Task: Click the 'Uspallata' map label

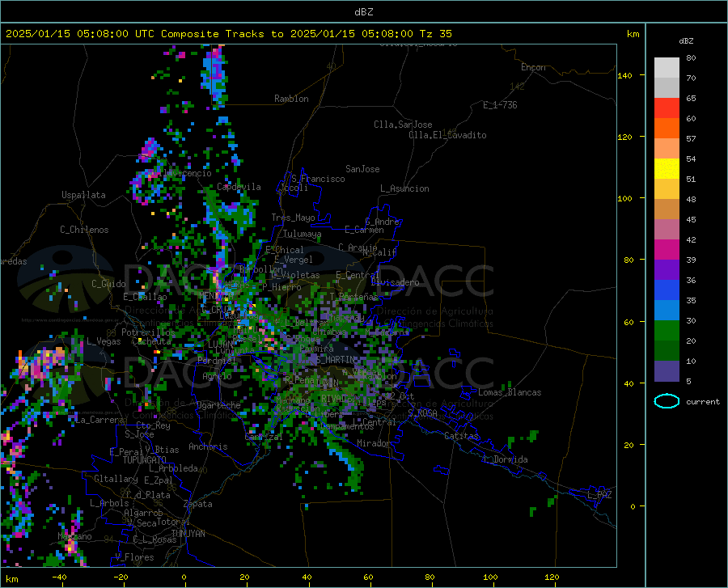Action: (x=83, y=196)
